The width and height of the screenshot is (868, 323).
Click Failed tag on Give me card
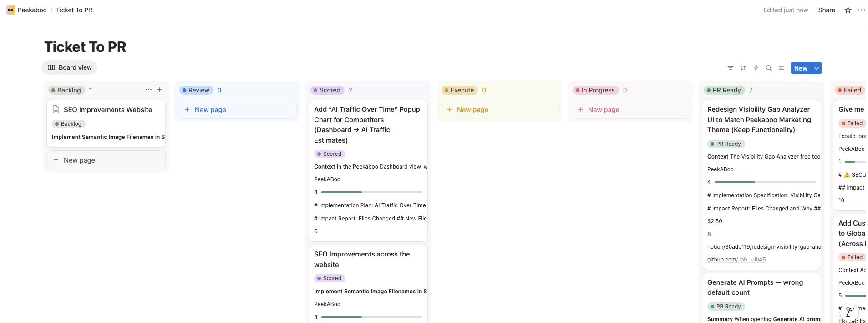pos(852,123)
